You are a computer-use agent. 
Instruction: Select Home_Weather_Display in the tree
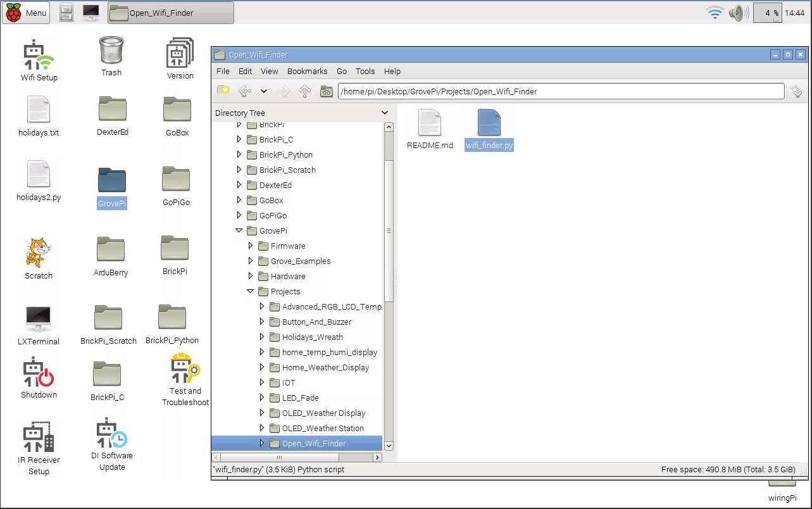point(325,367)
